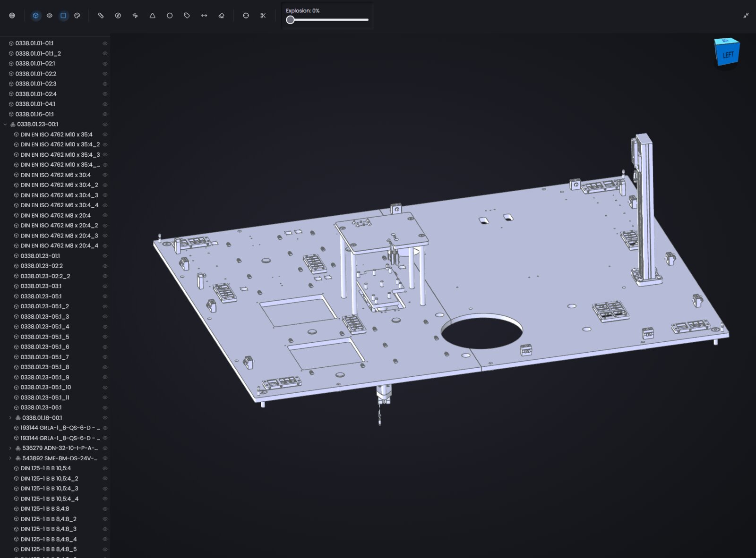Toggle the square outline display icon
This screenshot has height=558, width=756.
(63, 16)
